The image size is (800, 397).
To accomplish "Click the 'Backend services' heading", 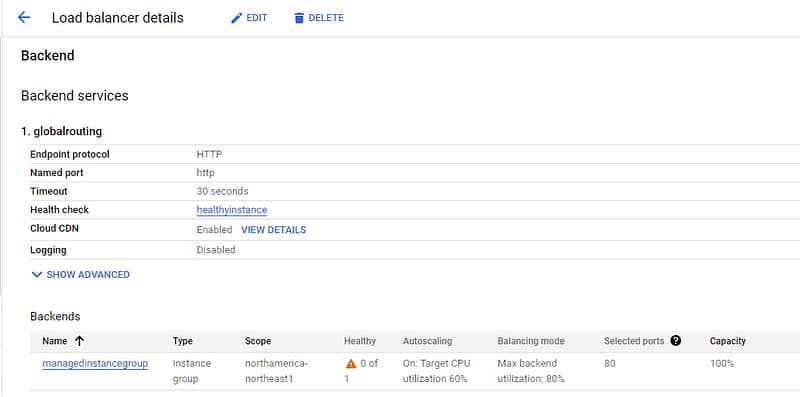I will (74, 96).
